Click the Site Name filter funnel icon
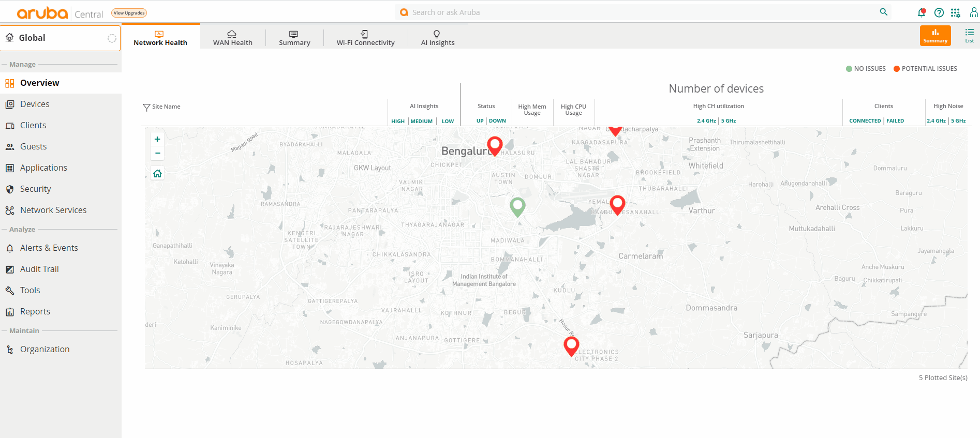 (x=146, y=107)
